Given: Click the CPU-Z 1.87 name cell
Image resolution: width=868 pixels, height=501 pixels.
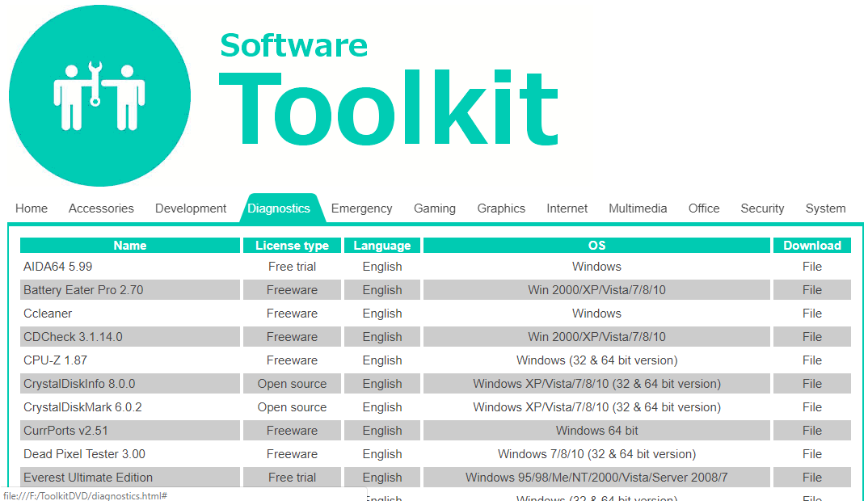Looking at the screenshot, I should pos(130,360).
